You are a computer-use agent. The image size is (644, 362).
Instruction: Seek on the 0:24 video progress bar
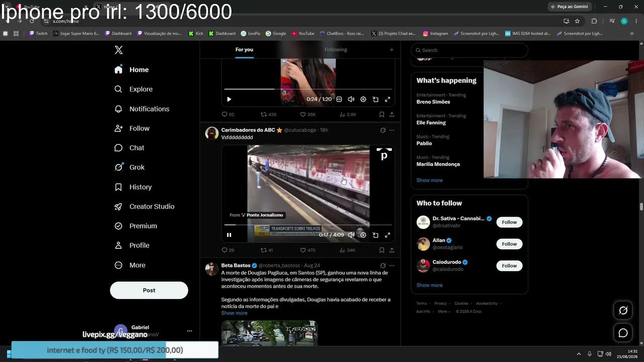[x=308, y=89]
